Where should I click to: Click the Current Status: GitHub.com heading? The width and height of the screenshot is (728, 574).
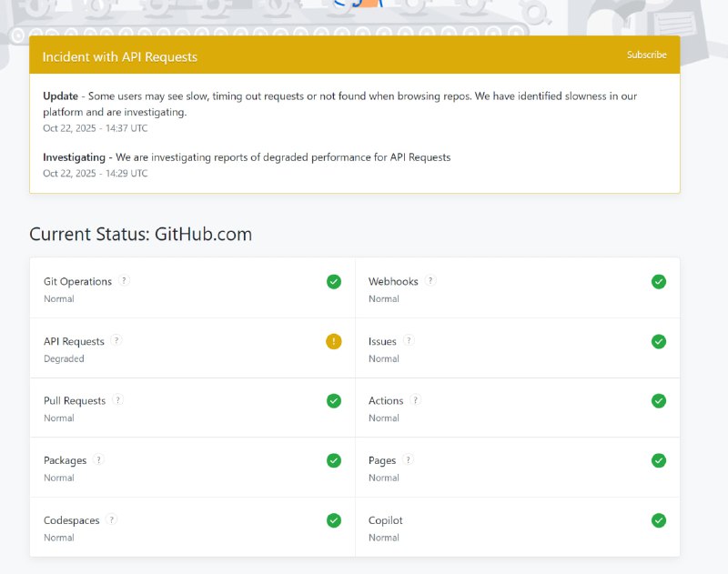140,234
